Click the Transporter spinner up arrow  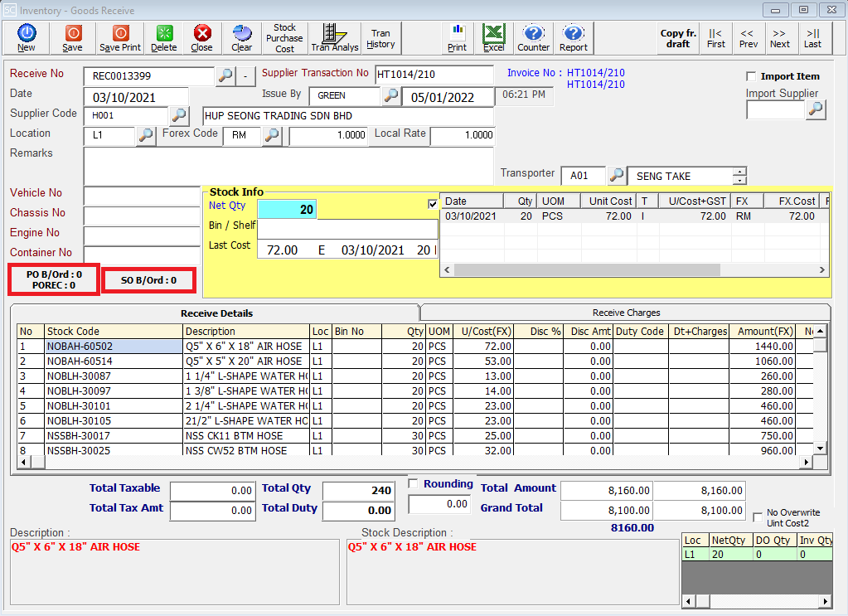coord(739,172)
